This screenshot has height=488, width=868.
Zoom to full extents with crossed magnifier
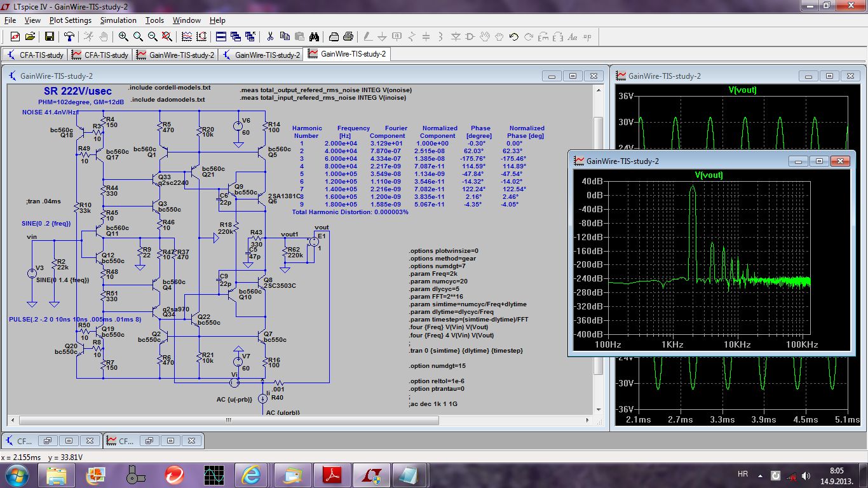click(x=166, y=37)
